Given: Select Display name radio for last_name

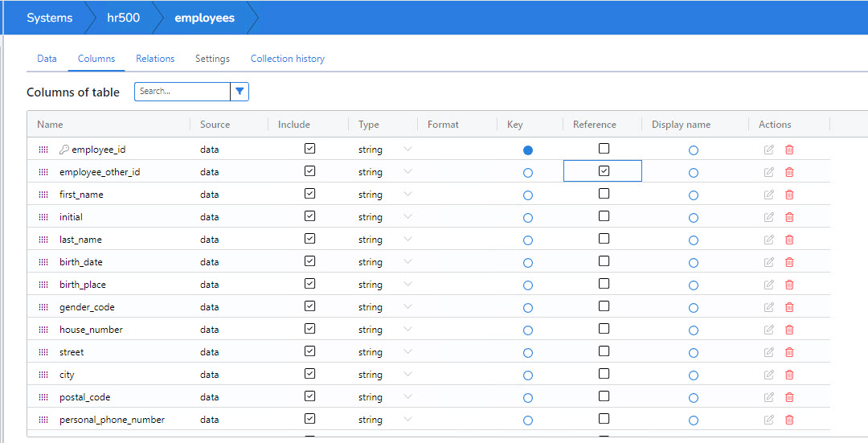Looking at the screenshot, I should 694,240.
